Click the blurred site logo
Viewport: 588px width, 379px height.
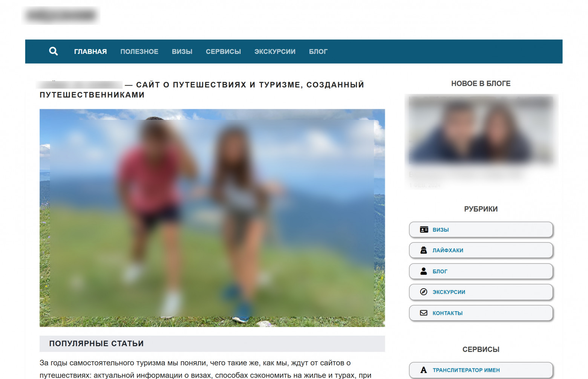(x=61, y=15)
